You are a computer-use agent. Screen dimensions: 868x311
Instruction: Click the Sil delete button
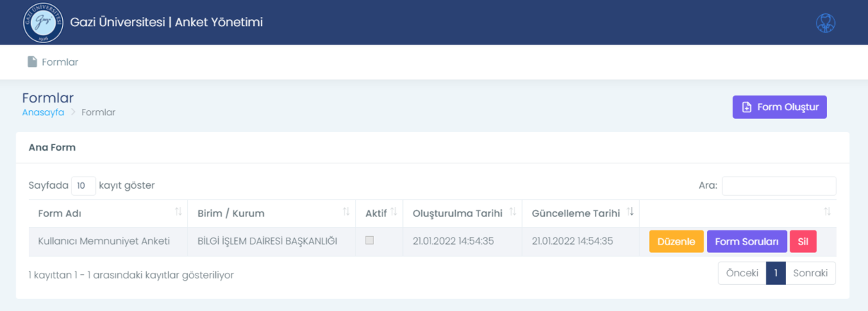[x=803, y=242]
